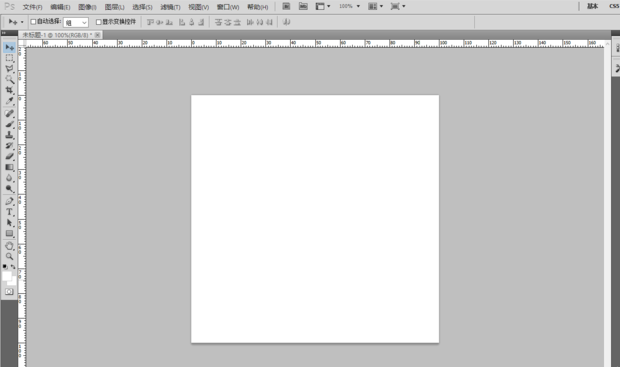Open the 窗口(W) menu
This screenshot has width=620, height=367.
coord(228,7)
